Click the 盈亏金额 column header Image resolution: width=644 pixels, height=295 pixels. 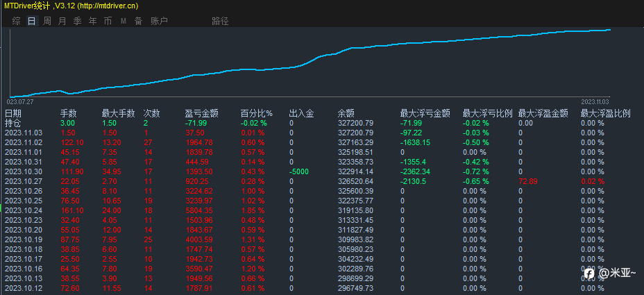point(202,113)
